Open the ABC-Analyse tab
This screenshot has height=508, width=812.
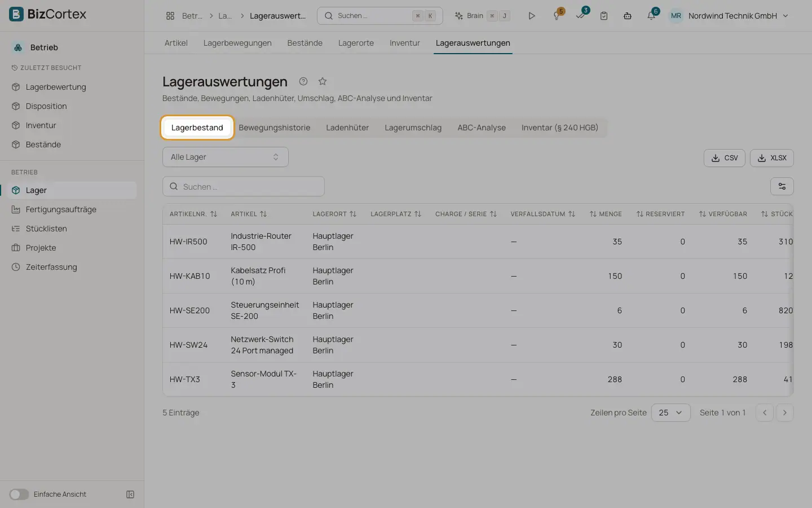coord(482,128)
